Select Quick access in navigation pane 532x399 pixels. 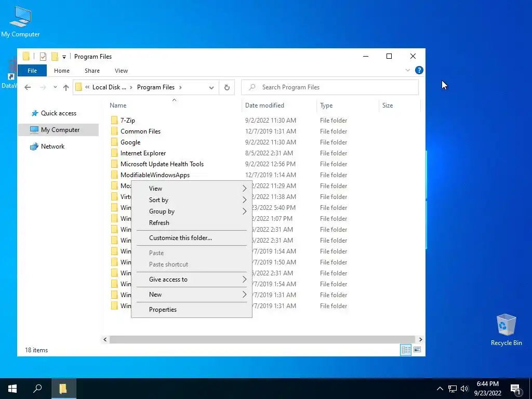58,113
